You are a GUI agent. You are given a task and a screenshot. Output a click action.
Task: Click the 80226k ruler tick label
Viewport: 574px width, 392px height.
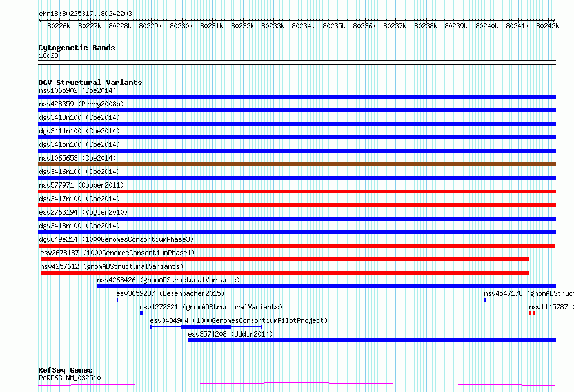point(59,26)
